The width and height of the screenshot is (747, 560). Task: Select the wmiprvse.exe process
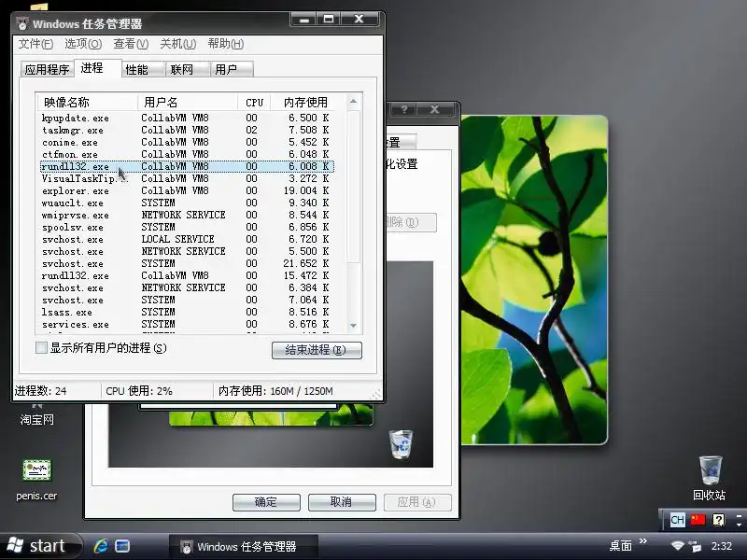(x=187, y=215)
